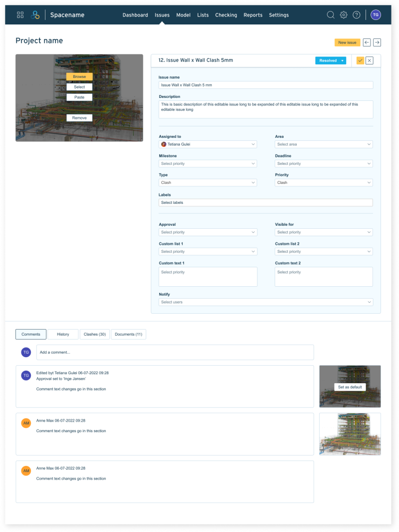399x532 pixels.
Task: Switch to the Clashes (30) tab
Action: 95,334
